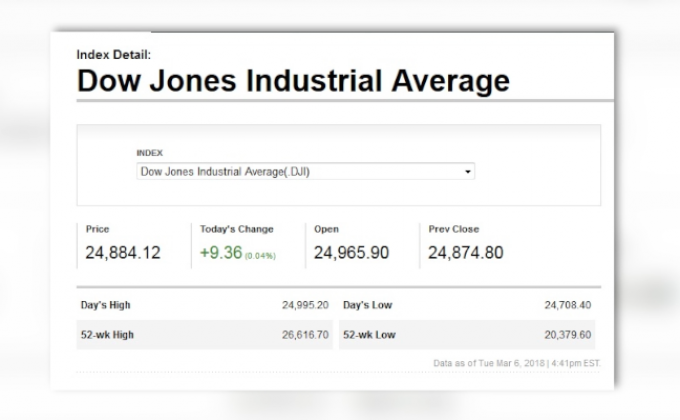Click the green +9.36 change value

[221, 253]
